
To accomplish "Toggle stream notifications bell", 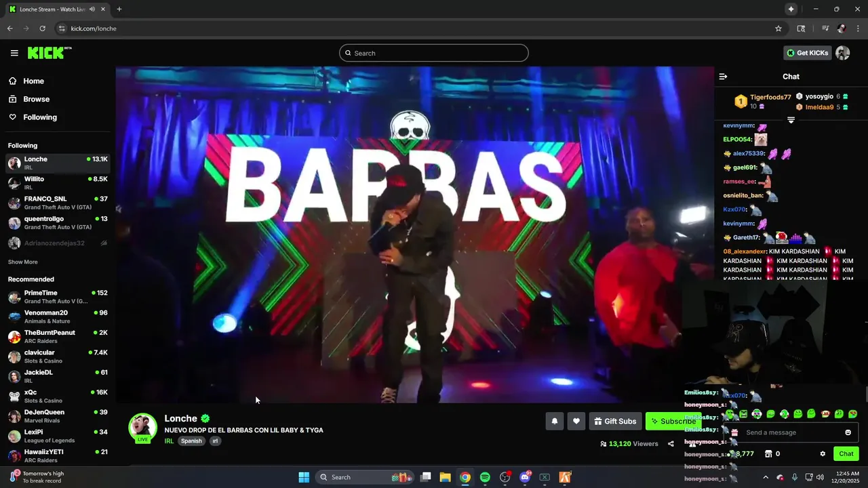I will coord(554,421).
